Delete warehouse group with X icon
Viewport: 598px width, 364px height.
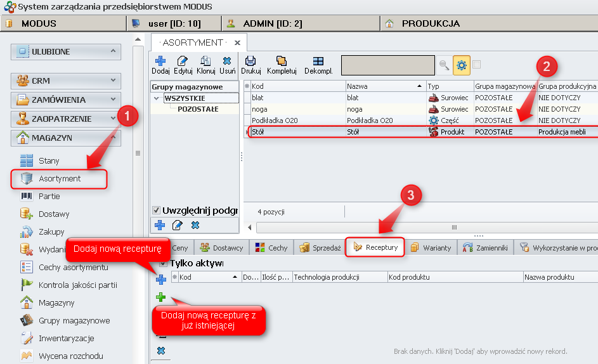click(195, 225)
